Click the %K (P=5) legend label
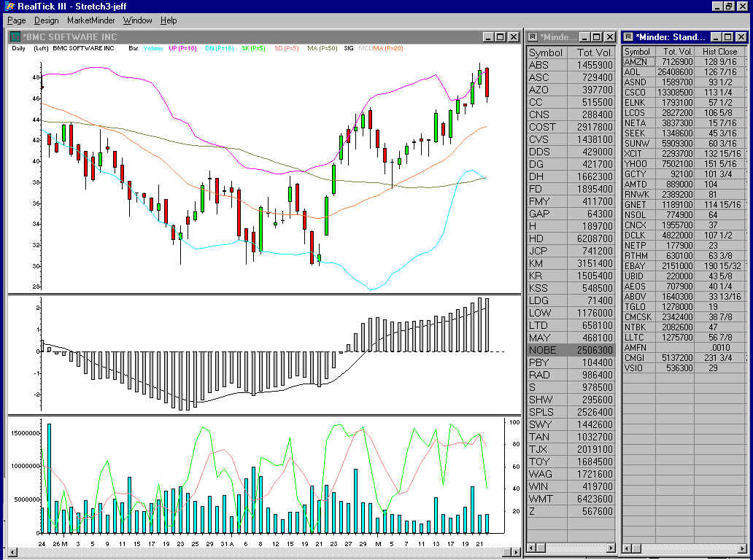This screenshot has height=560, width=753. pyautogui.click(x=253, y=48)
